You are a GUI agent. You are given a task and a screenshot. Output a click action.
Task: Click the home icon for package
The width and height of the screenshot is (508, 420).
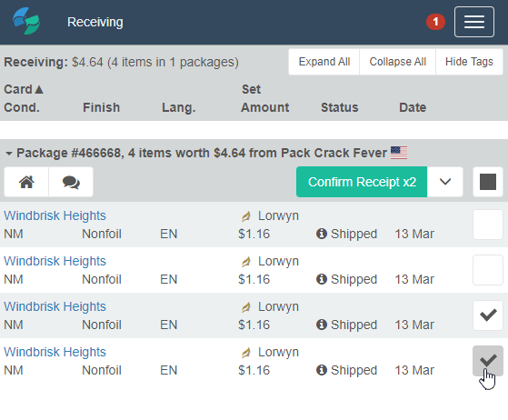coord(26,182)
